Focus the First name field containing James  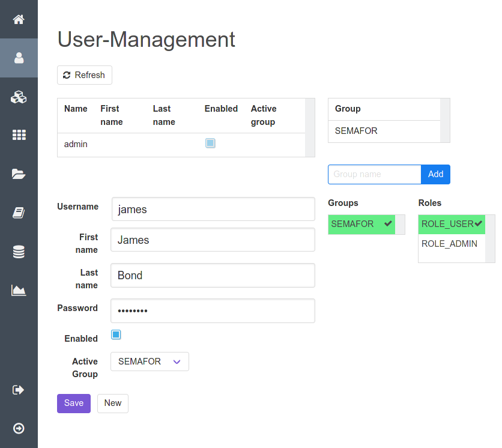(213, 240)
